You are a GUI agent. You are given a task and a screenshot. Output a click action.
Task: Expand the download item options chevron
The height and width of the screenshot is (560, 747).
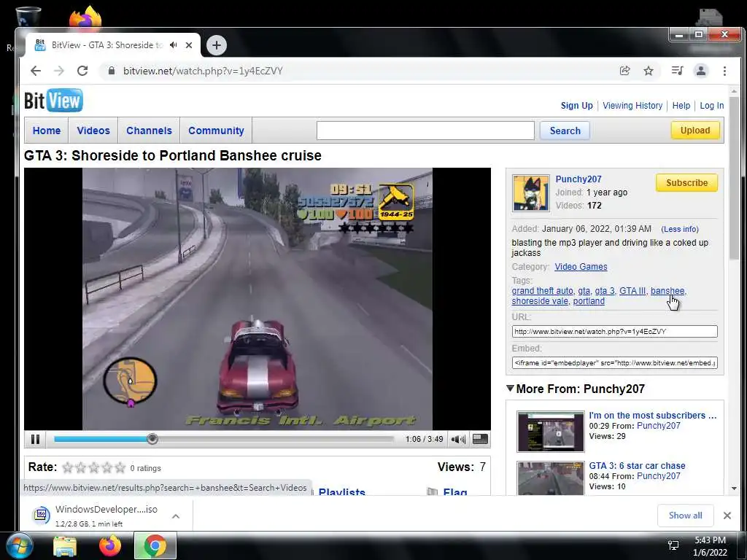coord(176,516)
